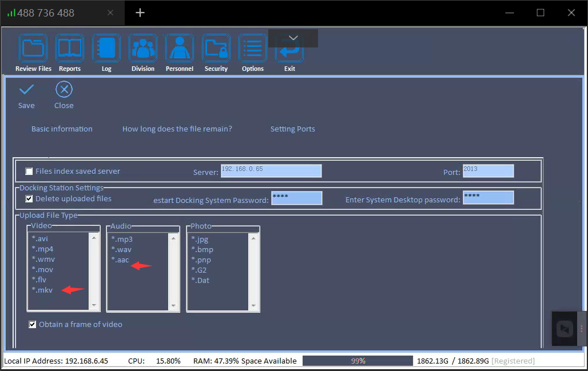This screenshot has width=588, height=371.
Task: Open the Setting Ports tab
Action: click(292, 129)
